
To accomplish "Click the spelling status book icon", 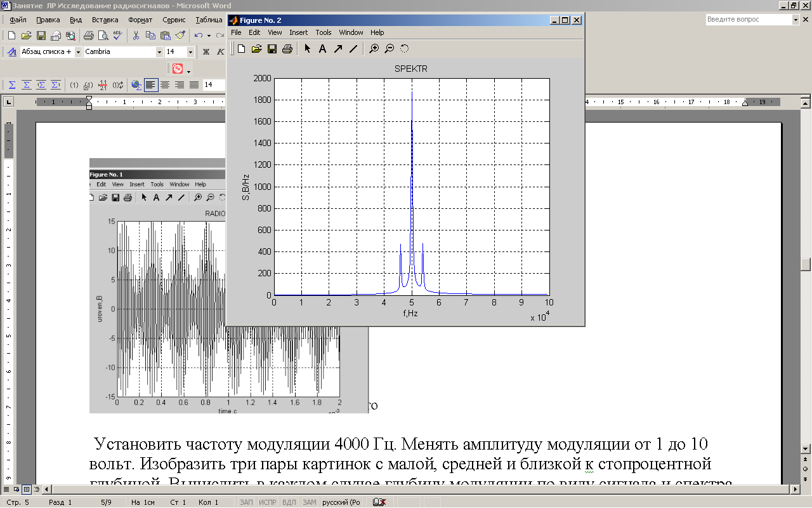I will [379, 502].
